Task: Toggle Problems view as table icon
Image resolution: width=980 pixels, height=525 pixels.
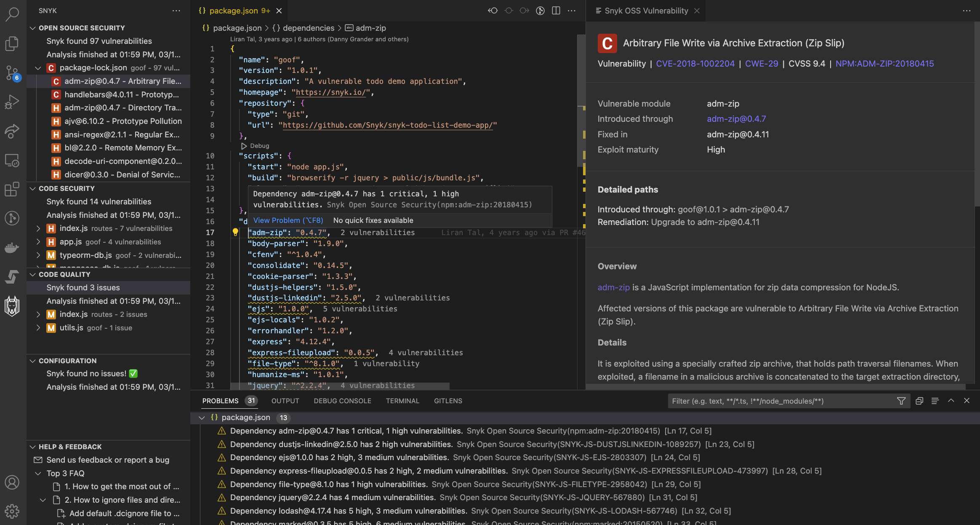Action: pyautogui.click(x=935, y=401)
